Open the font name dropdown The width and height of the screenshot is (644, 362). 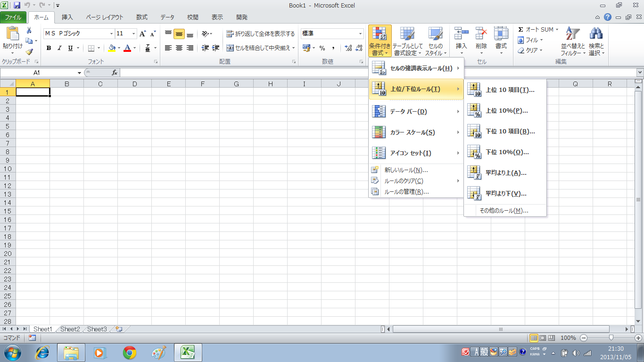[x=112, y=34]
